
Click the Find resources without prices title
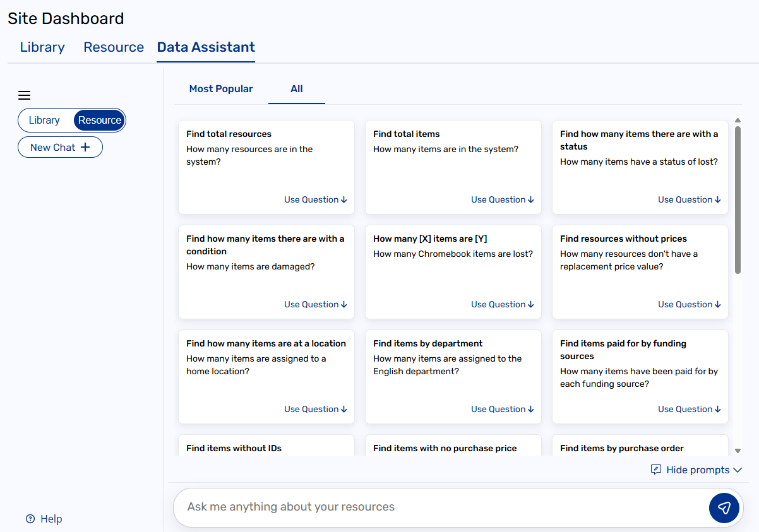point(623,239)
